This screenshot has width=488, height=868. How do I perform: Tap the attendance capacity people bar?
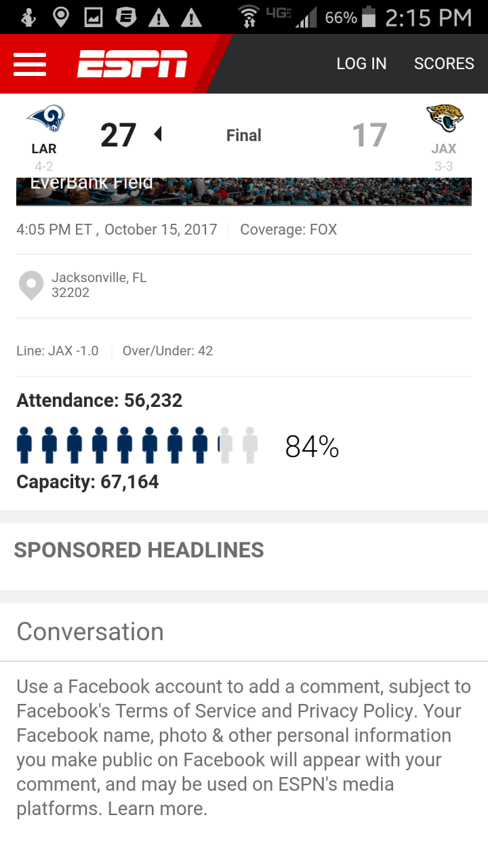137,446
